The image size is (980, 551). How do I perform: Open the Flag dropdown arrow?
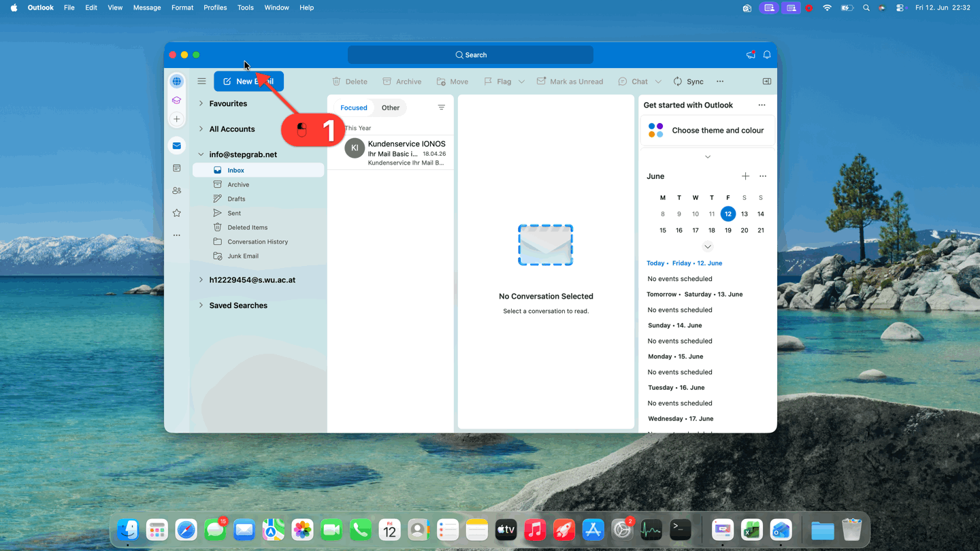[521, 82]
